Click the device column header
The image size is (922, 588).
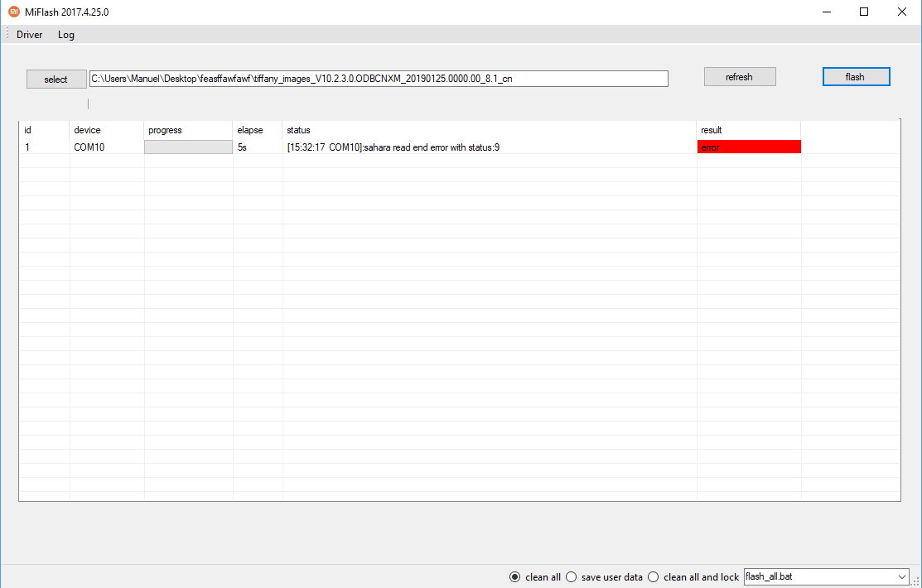(106, 130)
